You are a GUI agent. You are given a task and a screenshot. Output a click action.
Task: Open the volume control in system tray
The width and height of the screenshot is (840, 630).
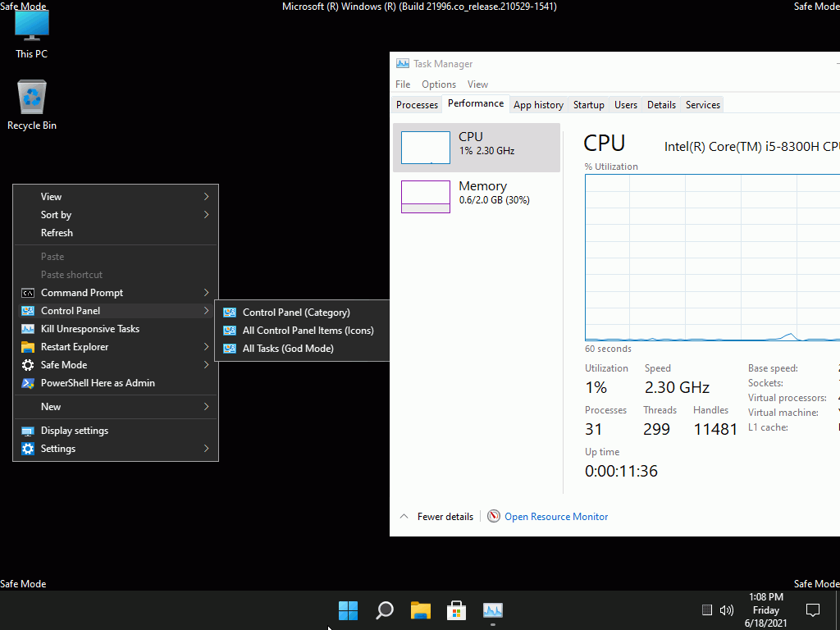[727, 610]
